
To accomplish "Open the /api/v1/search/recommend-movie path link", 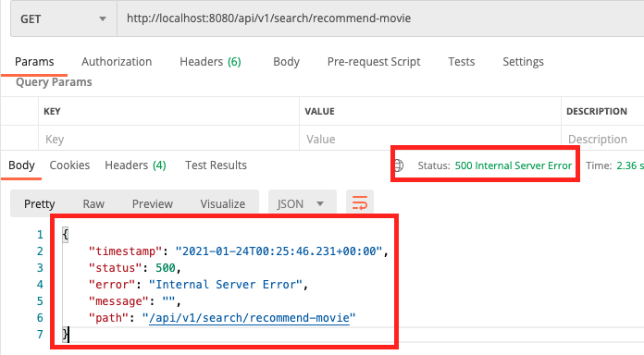I will point(249,318).
